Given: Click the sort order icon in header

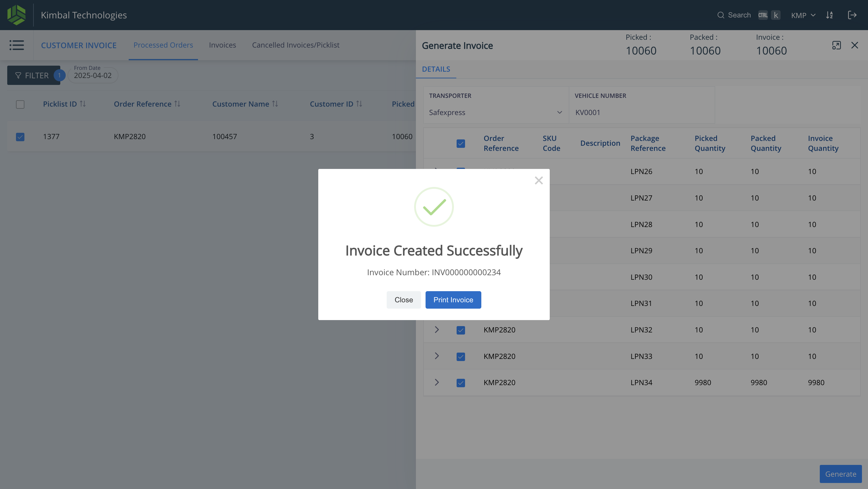Looking at the screenshot, I should tap(830, 15).
